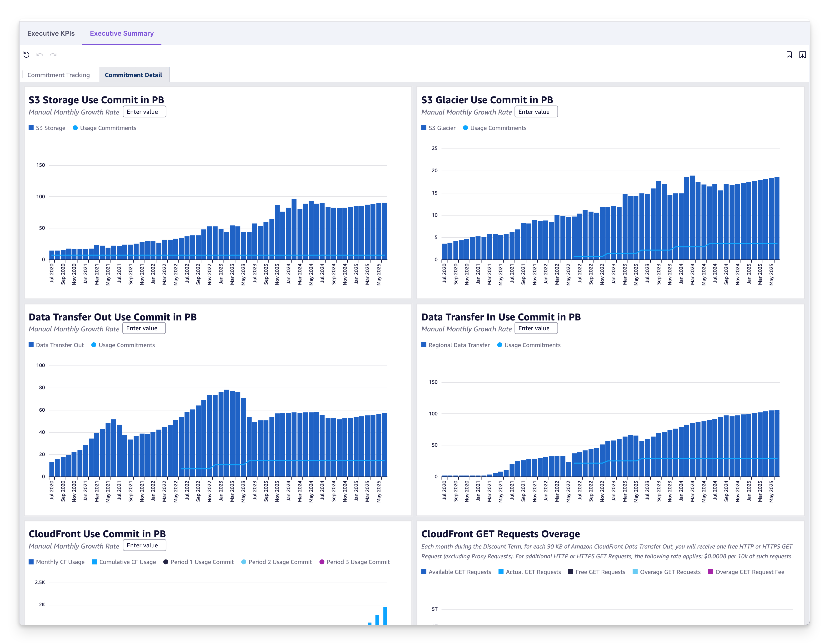This screenshot has width=829, height=644.
Task: Click the 'Nov 2022' label on Data Transfer In axis
Action: tap(602, 491)
